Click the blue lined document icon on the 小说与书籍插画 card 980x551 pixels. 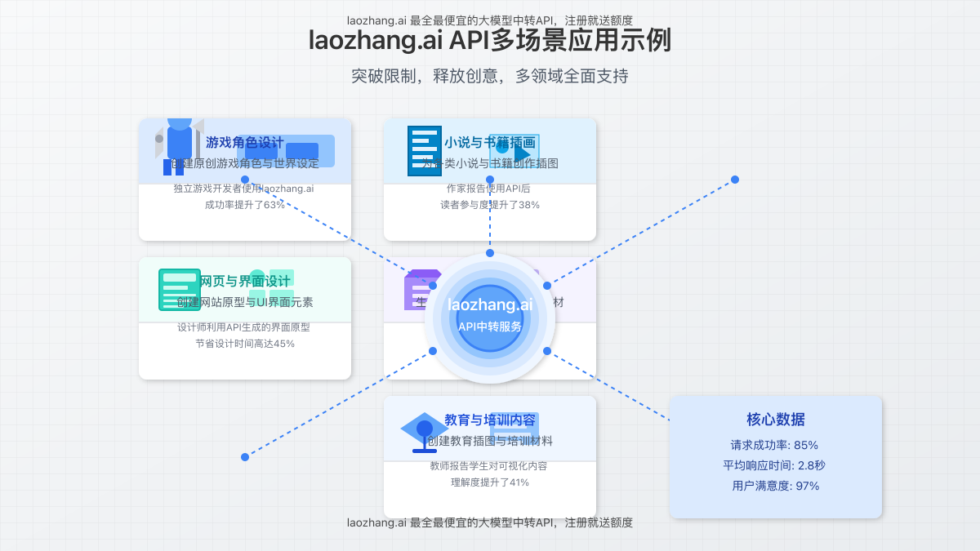pos(425,151)
